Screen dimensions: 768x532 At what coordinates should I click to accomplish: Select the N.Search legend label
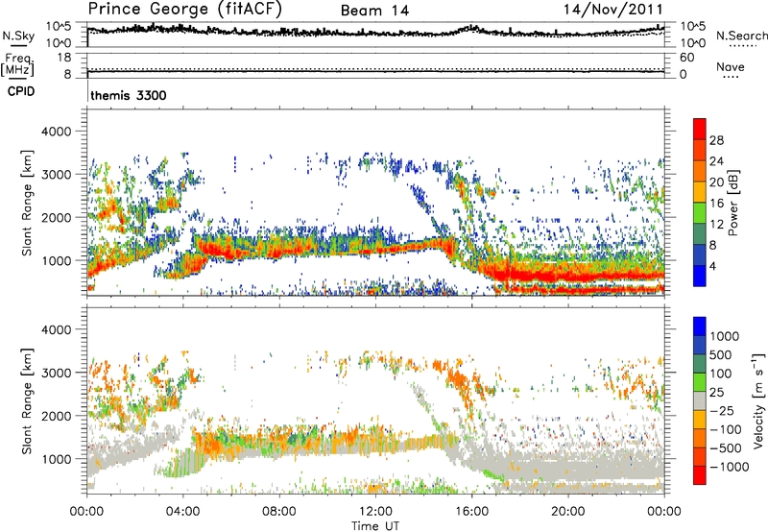coord(741,36)
